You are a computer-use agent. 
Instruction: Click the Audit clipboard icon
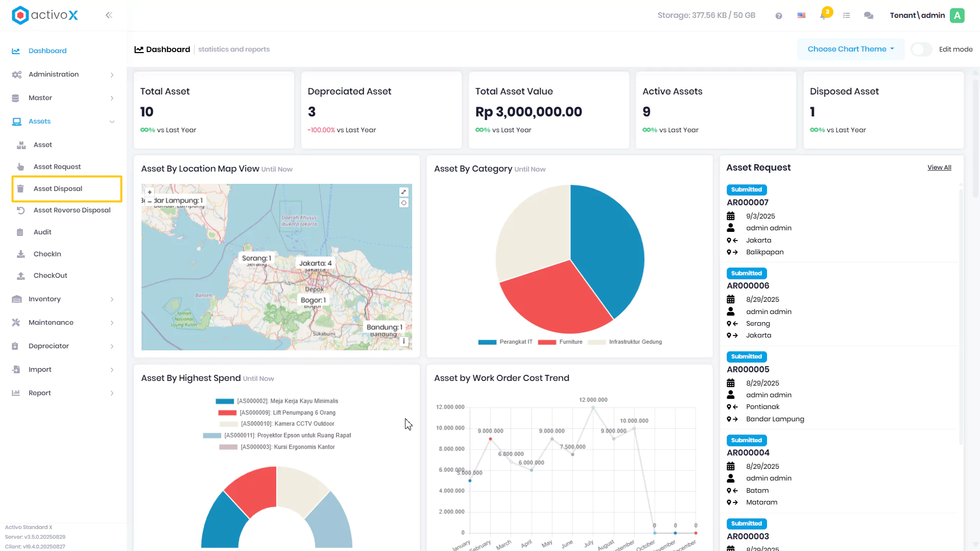(20, 232)
